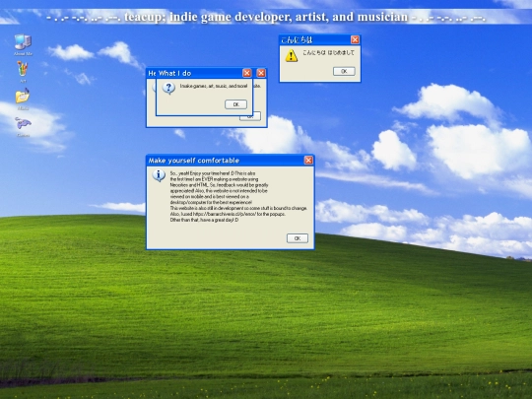Click OK in Make yourself comfortable dialog
Image resolution: width=532 pixels, height=399 pixels.
pos(298,238)
